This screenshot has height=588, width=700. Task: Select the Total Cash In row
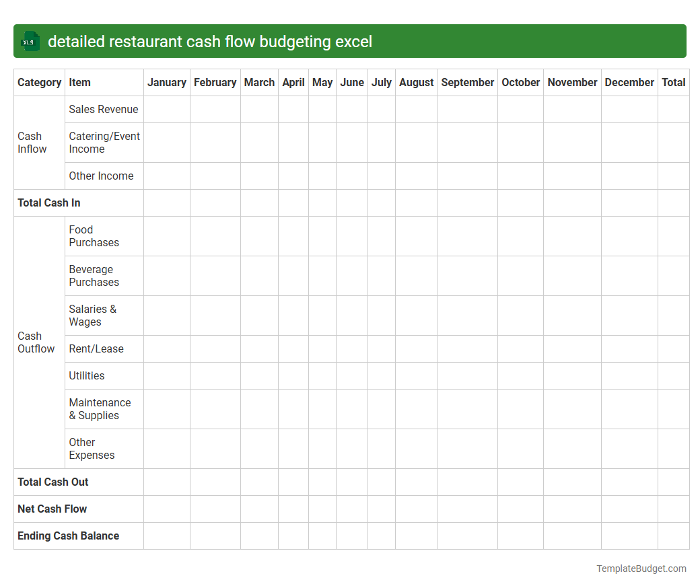coord(48,203)
